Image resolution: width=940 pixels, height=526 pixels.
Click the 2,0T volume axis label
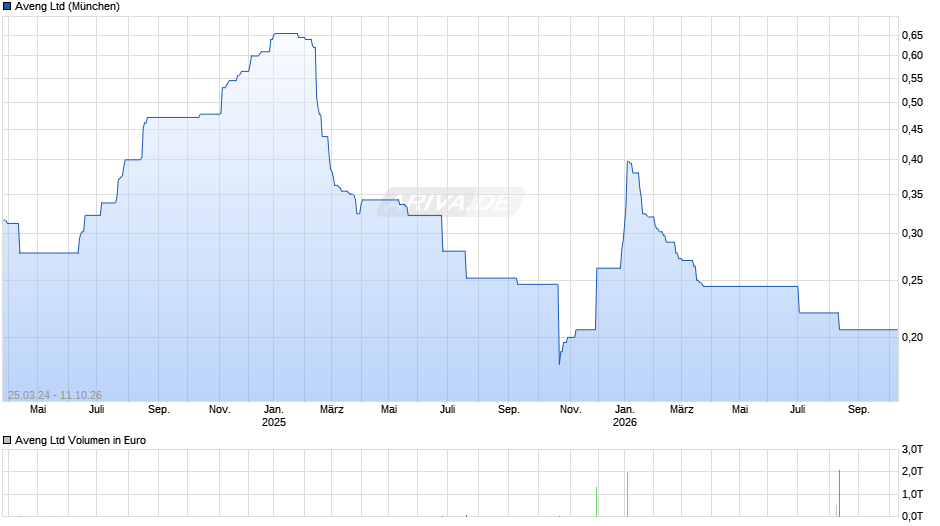(912, 471)
